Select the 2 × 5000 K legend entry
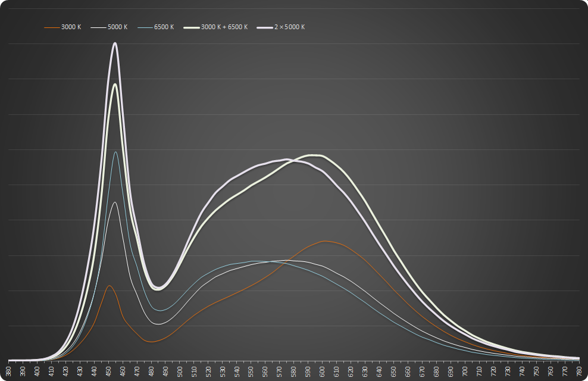Viewport: 588px width, 381px height. coord(281,27)
